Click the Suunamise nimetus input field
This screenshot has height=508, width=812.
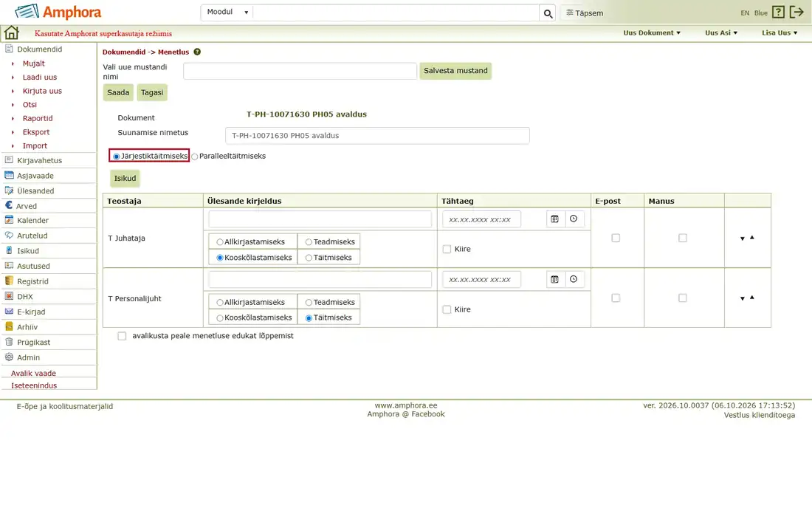tap(377, 136)
